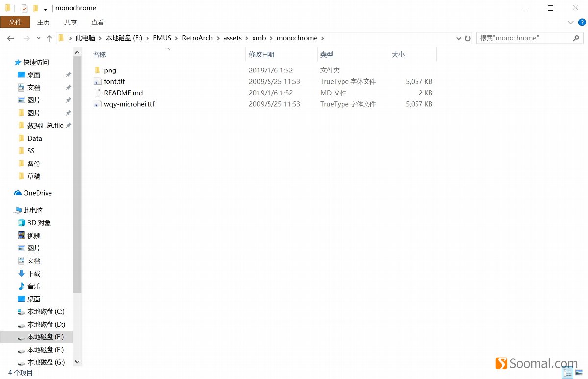Select the font.ttf file icon
This screenshot has width=588, height=379.
point(97,81)
